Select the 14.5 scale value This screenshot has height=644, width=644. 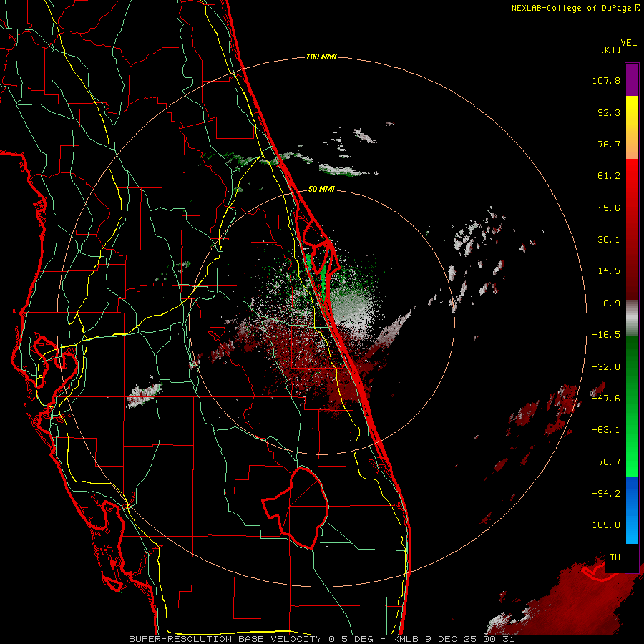point(609,271)
